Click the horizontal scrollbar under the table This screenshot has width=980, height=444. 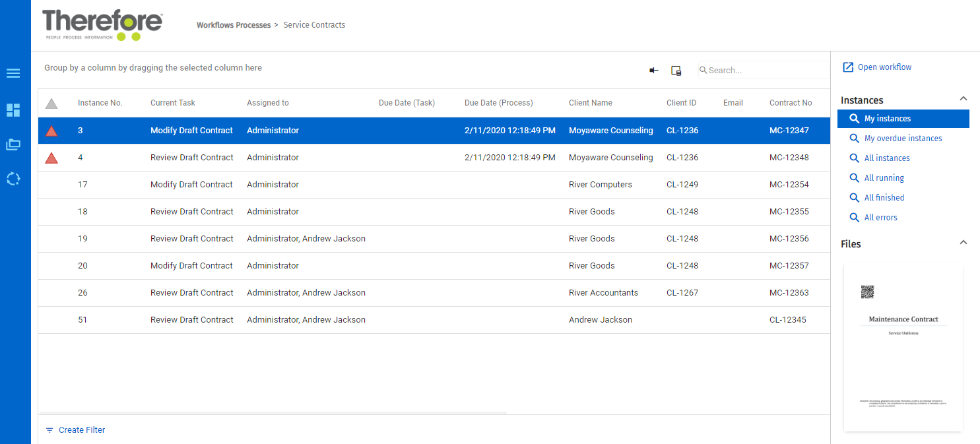273,413
